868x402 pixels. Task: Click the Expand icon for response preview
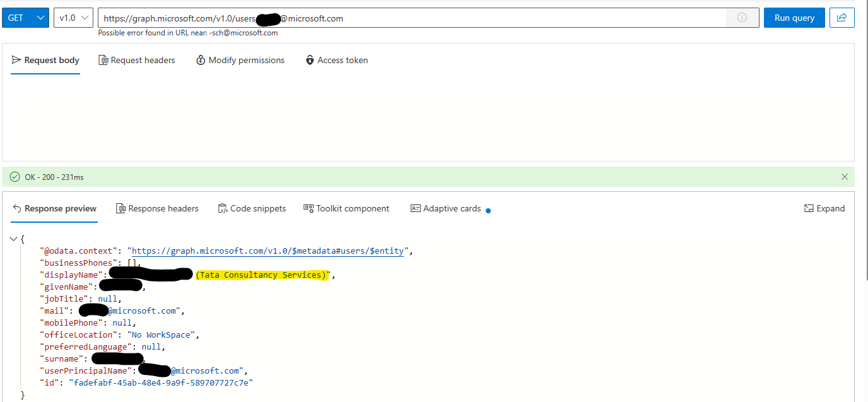tap(808, 208)
